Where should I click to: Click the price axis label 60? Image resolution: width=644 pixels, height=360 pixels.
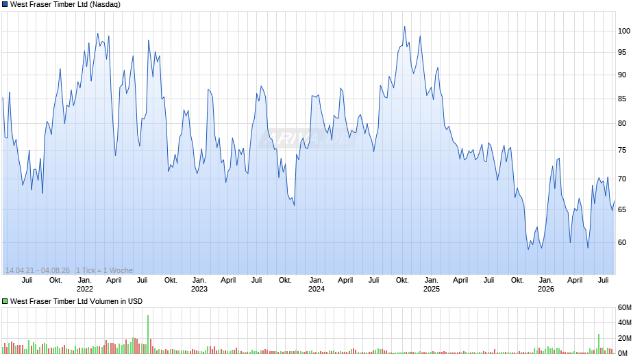tap(622, 242)
